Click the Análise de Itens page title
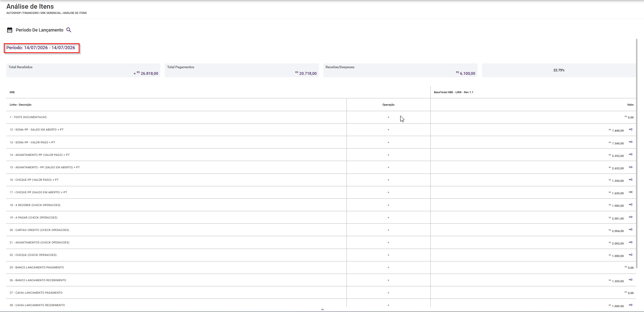 (x=30, y=6)
